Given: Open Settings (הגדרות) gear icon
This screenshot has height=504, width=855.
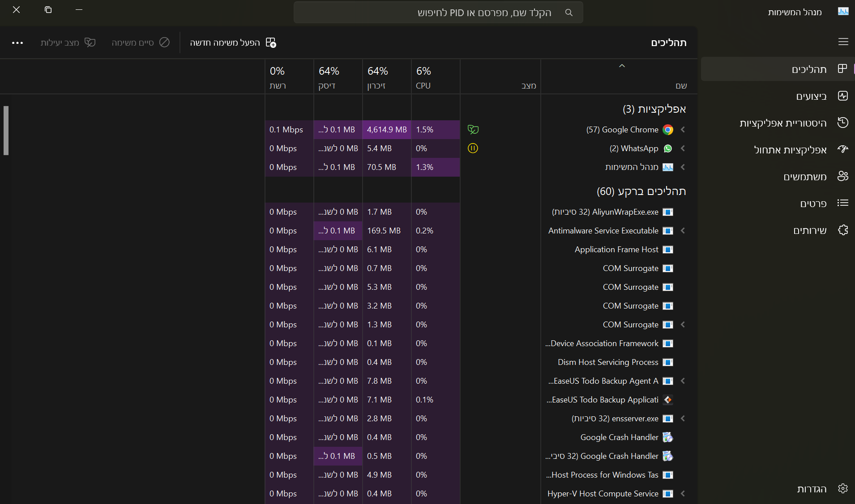Looking at the screenshot, I should point(843,488).
